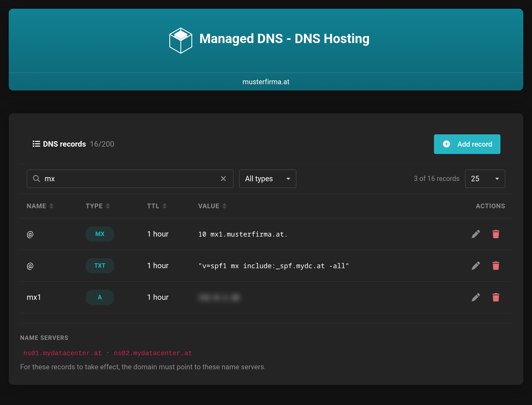The width and height of the screenshot is (532, 405).
Task: Click the TXT type badge
Action: (100, 266)
